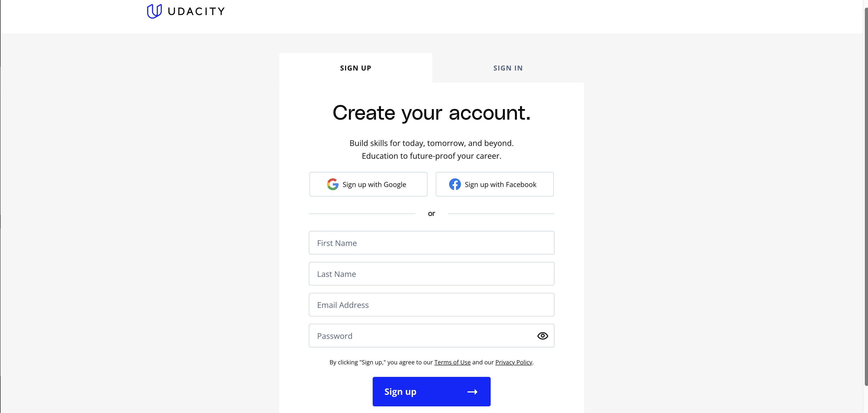Viewport: 868px width, 413px height.
Task: Show password using the eye icon
Action: (x=543, y=336)
